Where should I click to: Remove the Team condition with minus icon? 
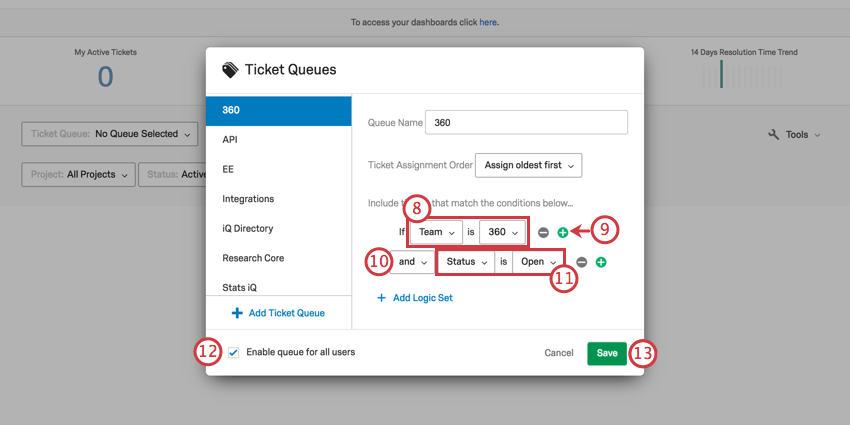point(543,232)
